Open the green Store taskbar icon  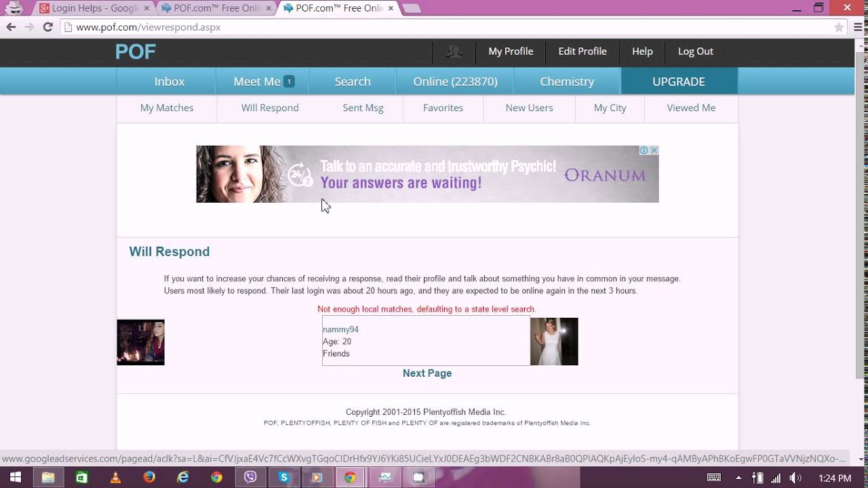coord(81,477)
